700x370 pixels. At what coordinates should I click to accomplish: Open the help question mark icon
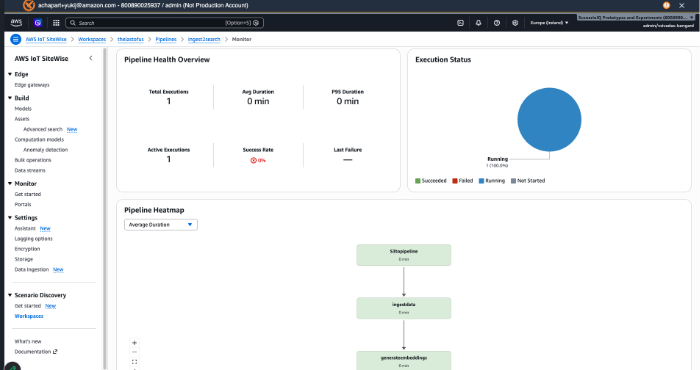coord(497,23)
